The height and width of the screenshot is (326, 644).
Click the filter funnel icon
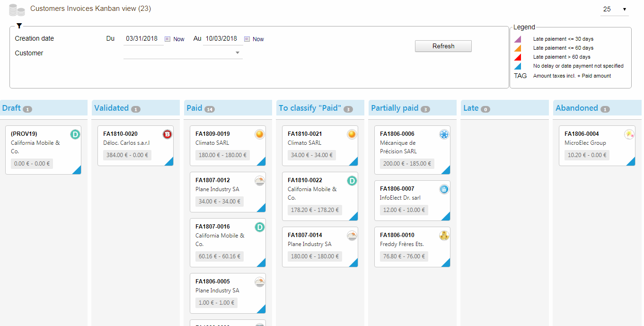[19, 26]
